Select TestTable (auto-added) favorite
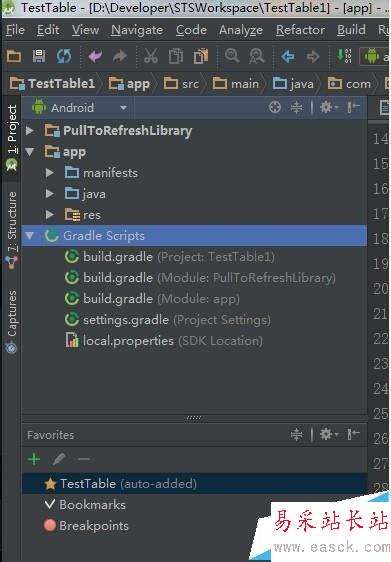This screenshot has width=391, height=562. 195,484
